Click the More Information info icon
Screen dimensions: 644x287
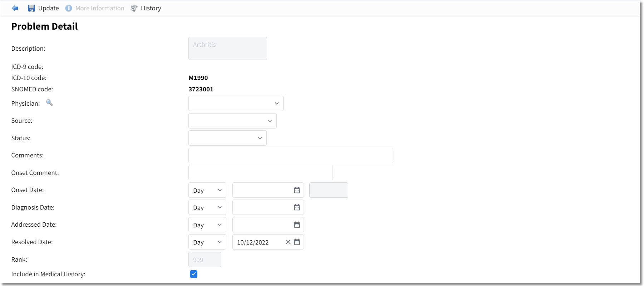pos(69,8)
